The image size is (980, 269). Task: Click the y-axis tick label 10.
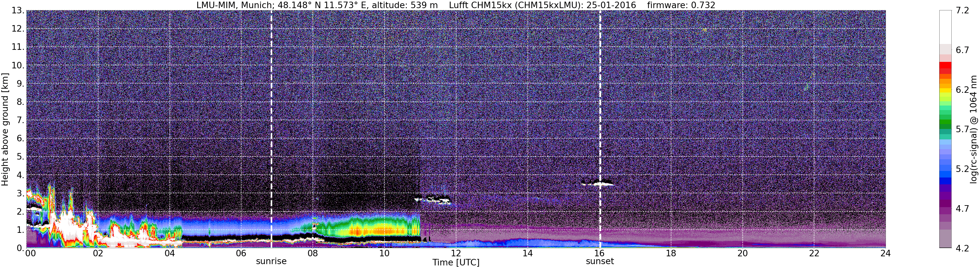tap(18, 65)
